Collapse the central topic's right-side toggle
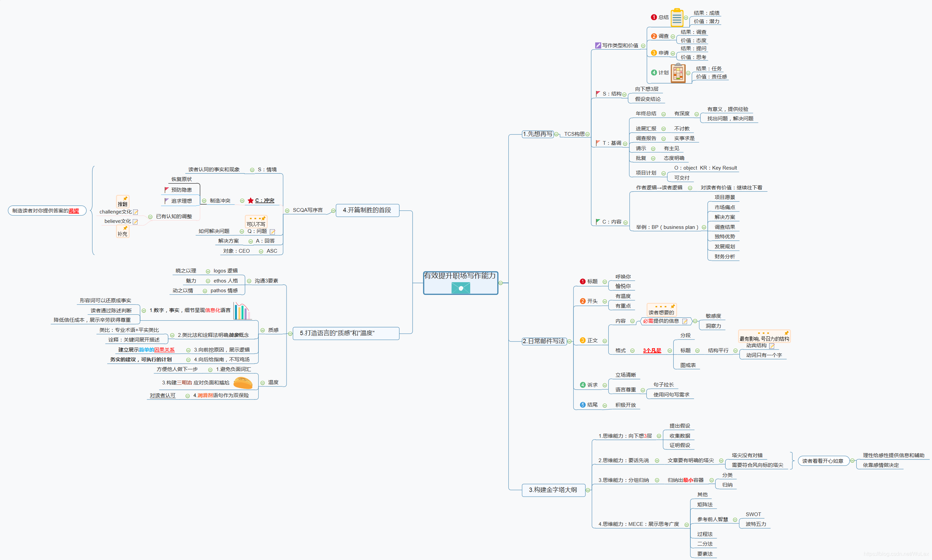 [501, 283]
